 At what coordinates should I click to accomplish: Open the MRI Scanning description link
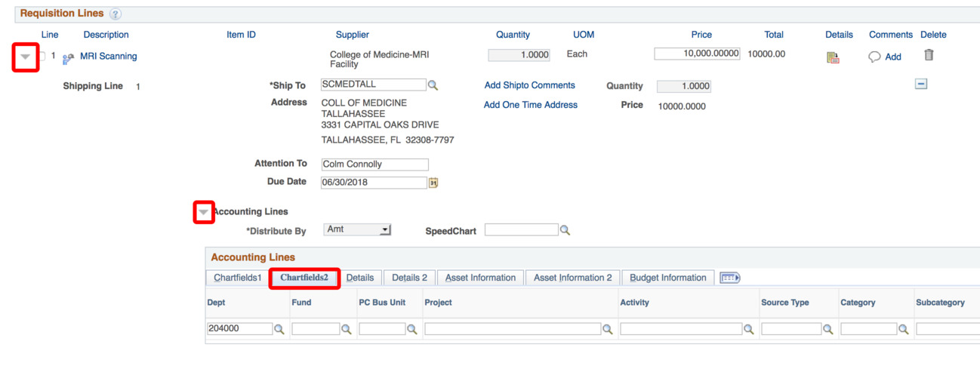[109, 56]
